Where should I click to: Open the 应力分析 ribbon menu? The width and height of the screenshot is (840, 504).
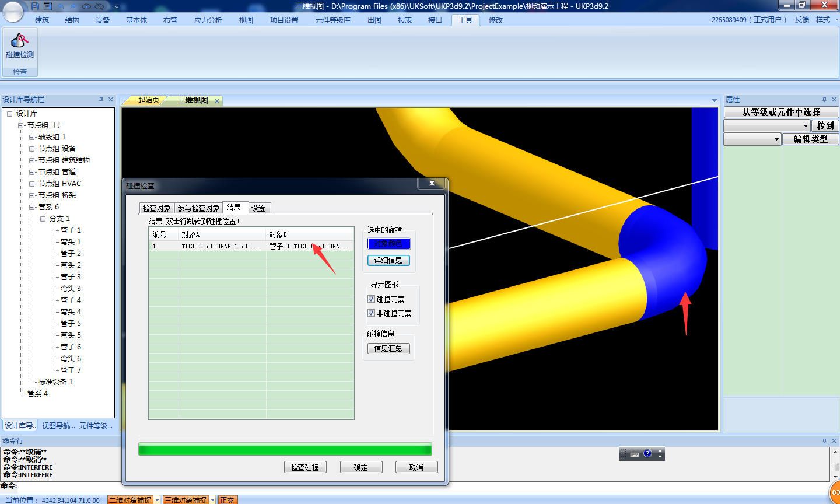coord(208,20)
